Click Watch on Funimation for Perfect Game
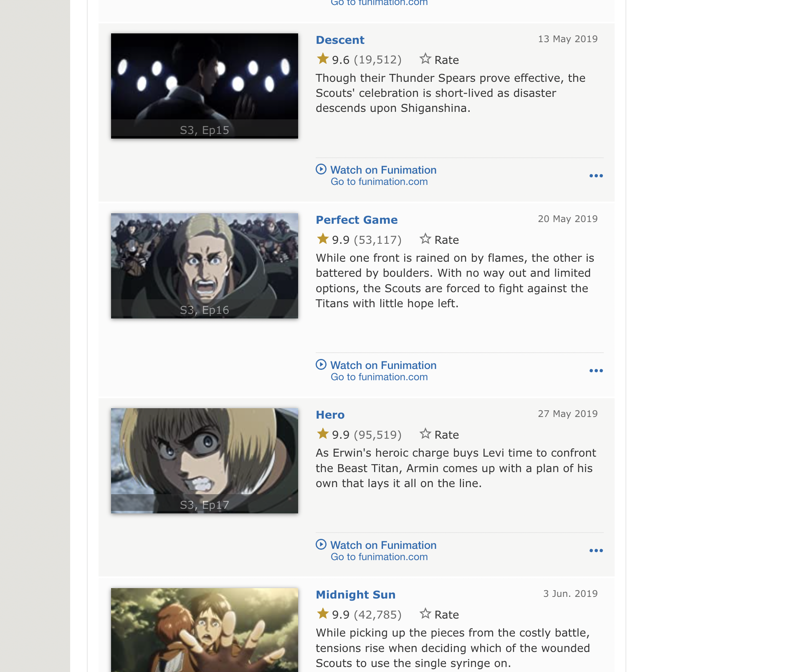 point(383,365)
